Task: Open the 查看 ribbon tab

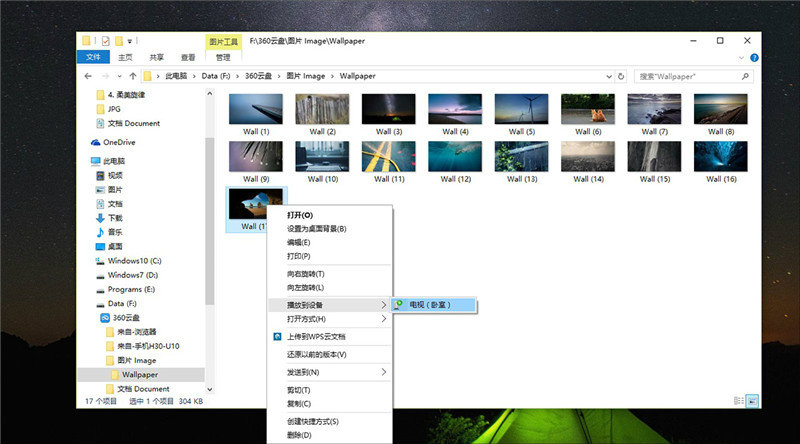Action: point(188,57)
